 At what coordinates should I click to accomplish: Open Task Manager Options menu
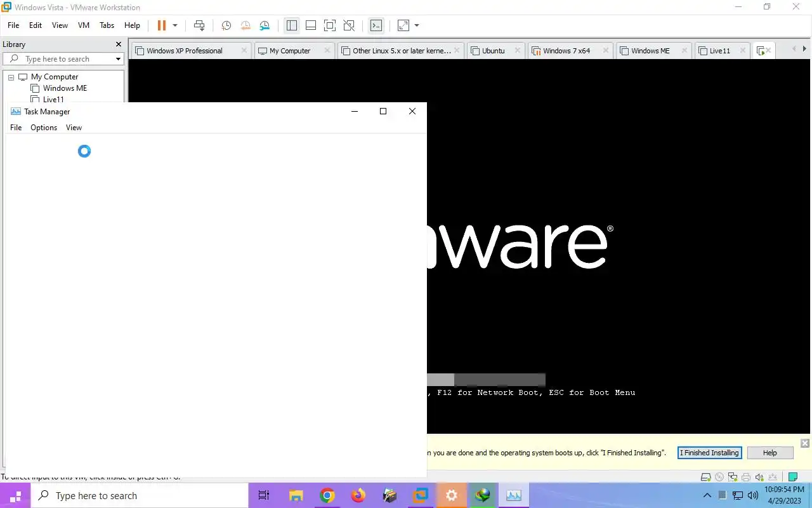[x=44, y=128]
